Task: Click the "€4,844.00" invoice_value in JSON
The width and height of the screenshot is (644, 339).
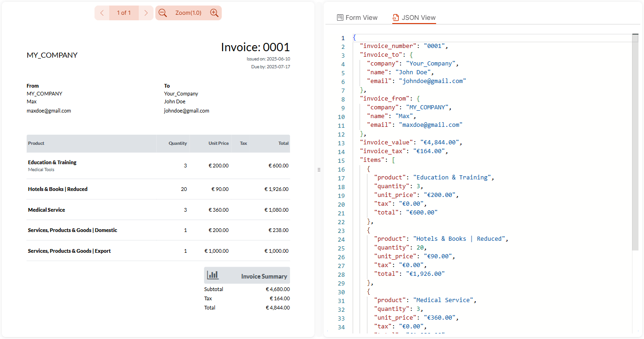Action: click(440, 143)
